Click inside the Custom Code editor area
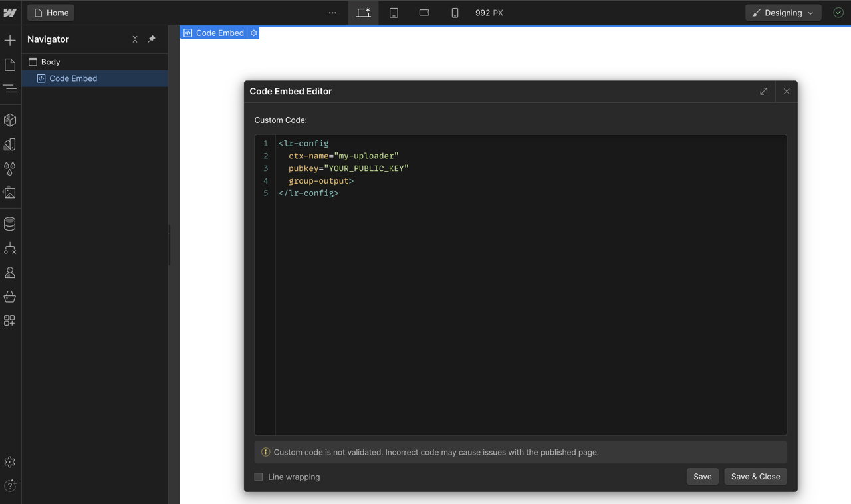 (531, 299)
